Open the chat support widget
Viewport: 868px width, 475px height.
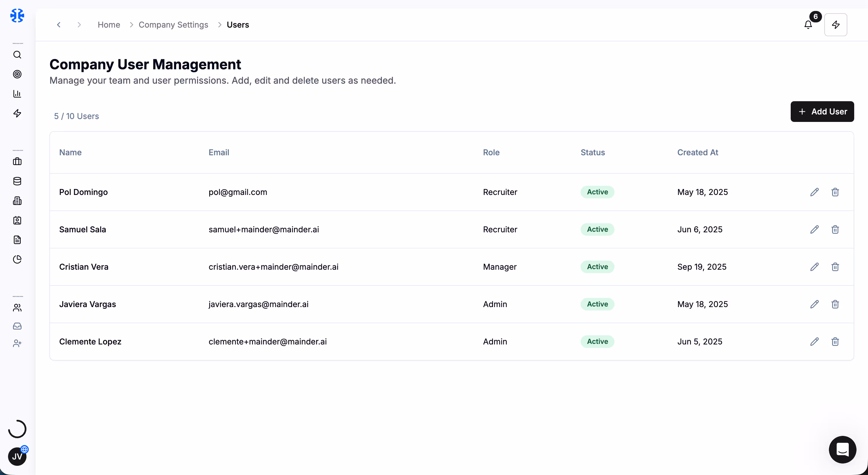tap(842, 449)
